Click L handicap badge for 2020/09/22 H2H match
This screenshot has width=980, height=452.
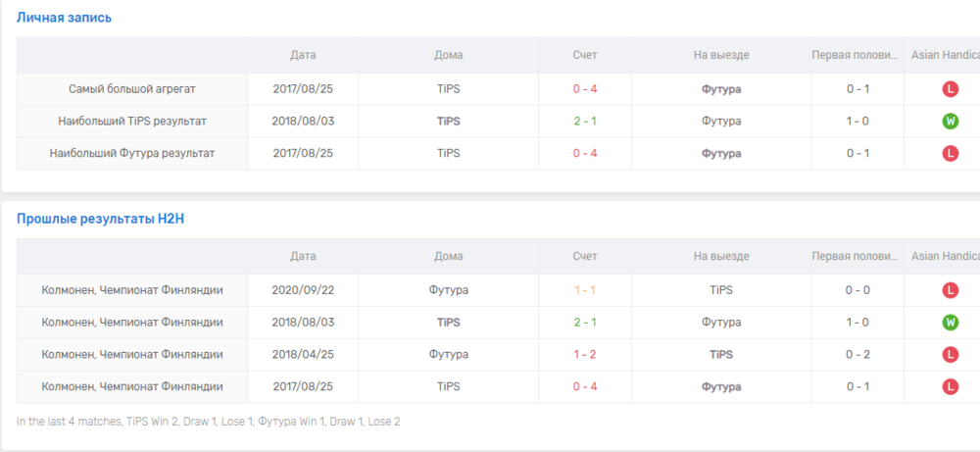click(x=950, y=290)
